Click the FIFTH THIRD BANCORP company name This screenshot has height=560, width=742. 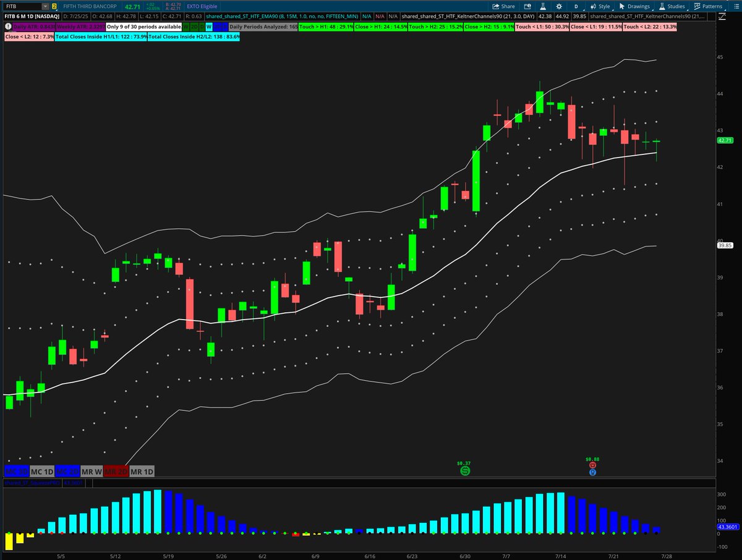[90, 6]
